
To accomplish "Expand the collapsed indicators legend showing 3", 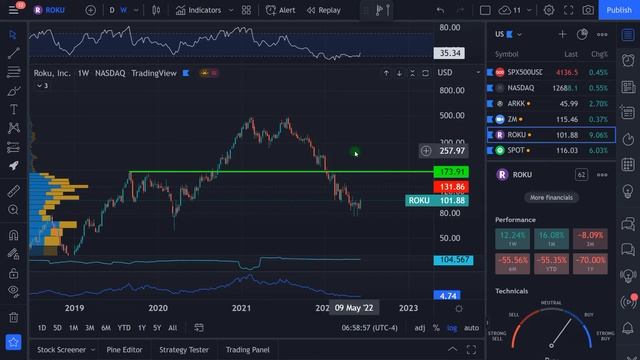I will (x=42, y=86).
